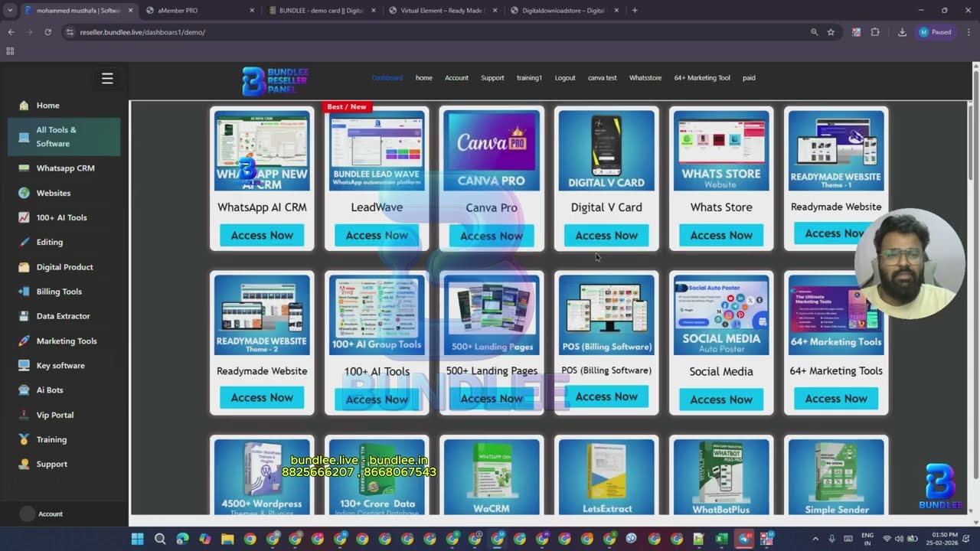Open the Whats Store card thumbnail
The height and width of the screenshot is (551, 980).
(x=721, y=151)
